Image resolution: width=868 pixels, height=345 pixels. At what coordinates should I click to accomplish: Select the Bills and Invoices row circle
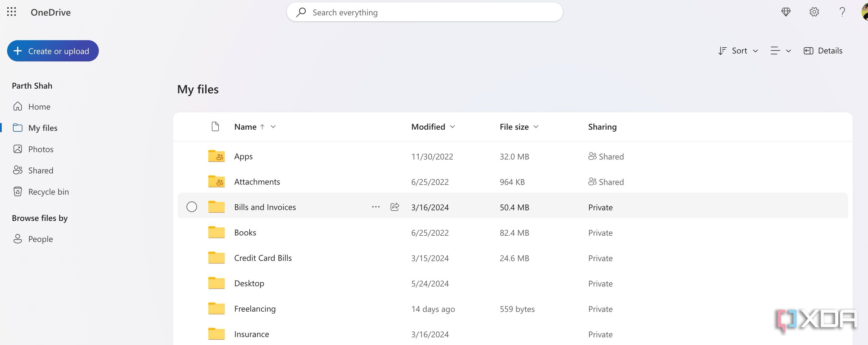click(192, 207)
